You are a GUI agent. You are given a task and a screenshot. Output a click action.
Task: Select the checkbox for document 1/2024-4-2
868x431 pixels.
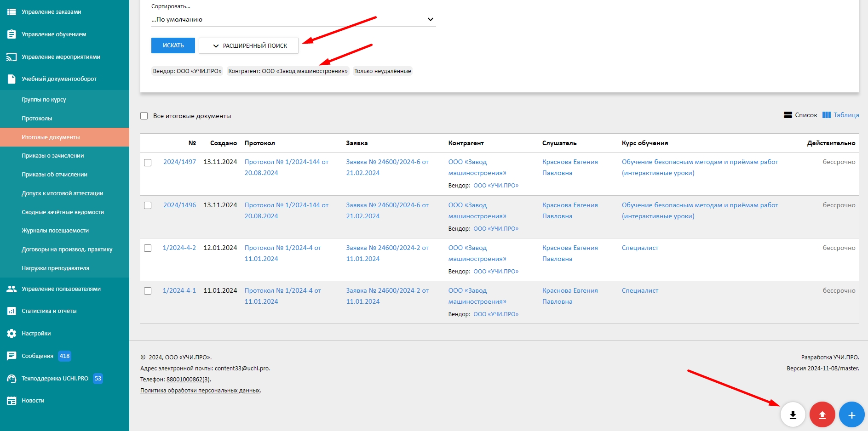coord(148,248)
